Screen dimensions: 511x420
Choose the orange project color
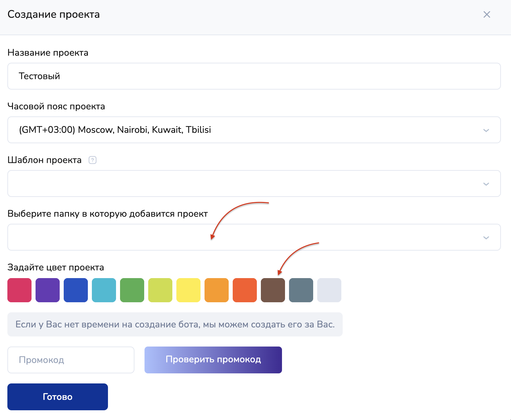pyautogui.click(x=217, y=290)
